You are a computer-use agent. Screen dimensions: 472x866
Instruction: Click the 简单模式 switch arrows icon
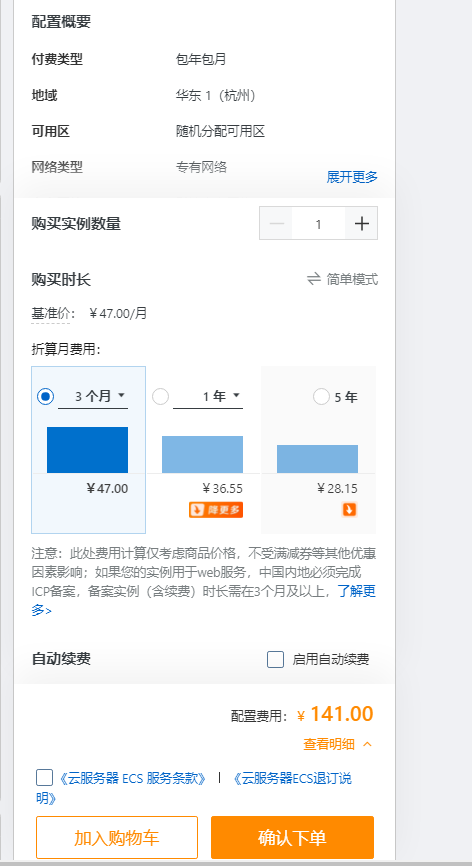coord(314,279)
